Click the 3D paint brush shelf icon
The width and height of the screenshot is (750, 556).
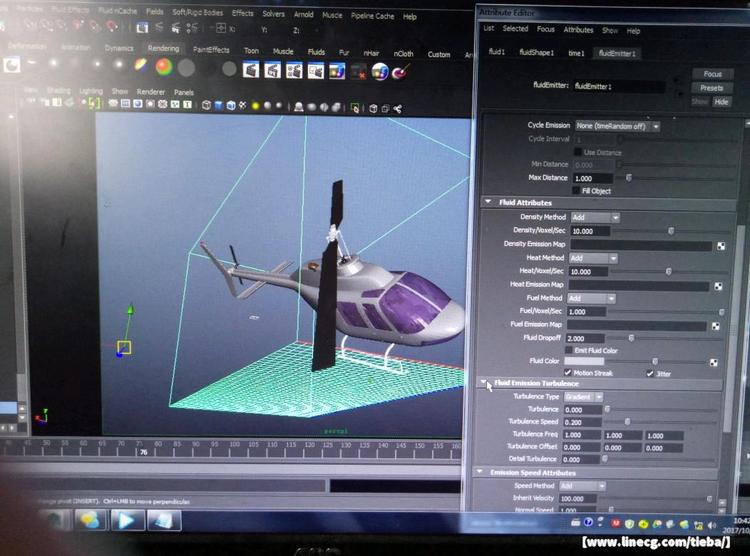(x=400, y=73)
